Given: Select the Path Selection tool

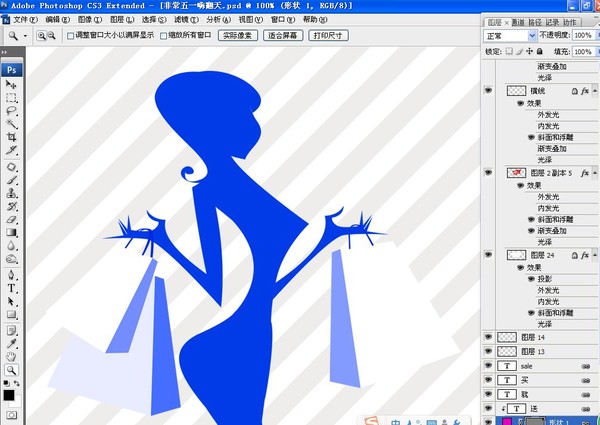Looking at the screenshot, I should coord(11,301).
